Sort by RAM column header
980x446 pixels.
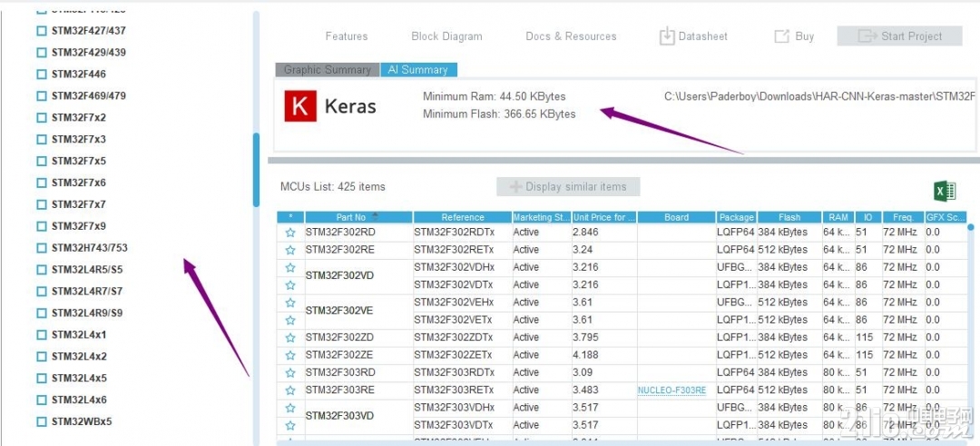tap(838, 217)
